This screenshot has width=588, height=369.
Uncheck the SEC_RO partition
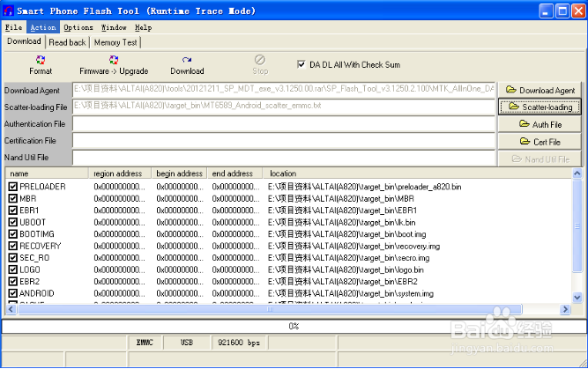click(13, 258)
